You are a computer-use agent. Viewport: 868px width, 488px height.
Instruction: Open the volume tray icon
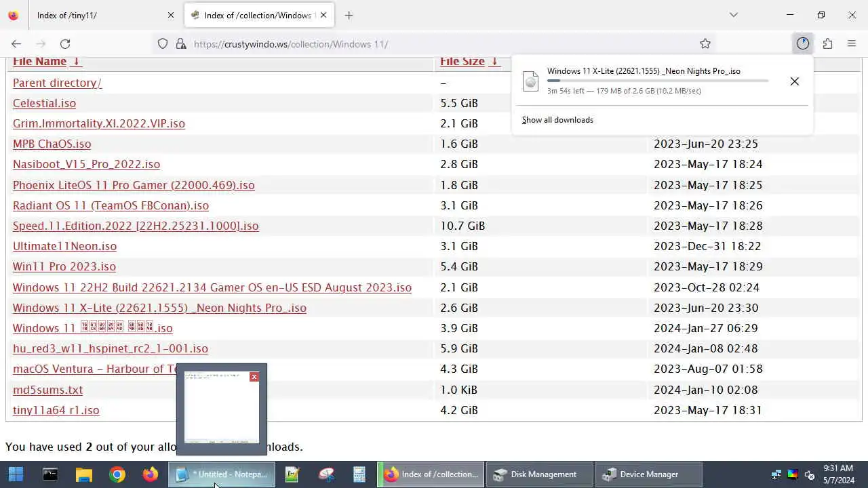pos(809,475)
